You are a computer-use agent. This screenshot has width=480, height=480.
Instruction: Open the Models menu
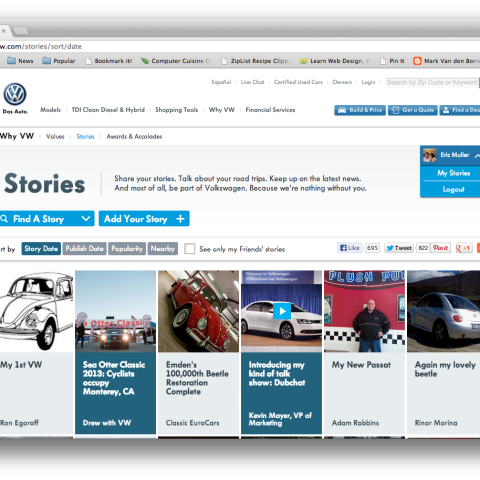tap(50, 110)
